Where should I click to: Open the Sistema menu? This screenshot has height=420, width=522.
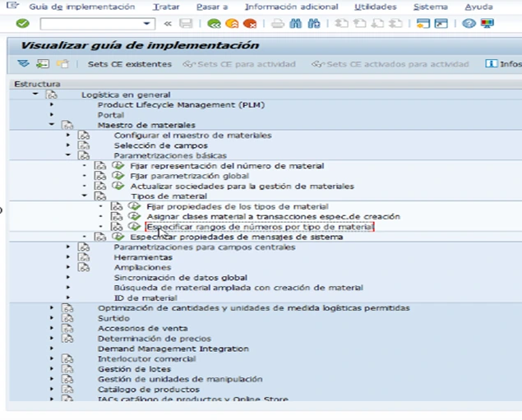coord(431,7)
